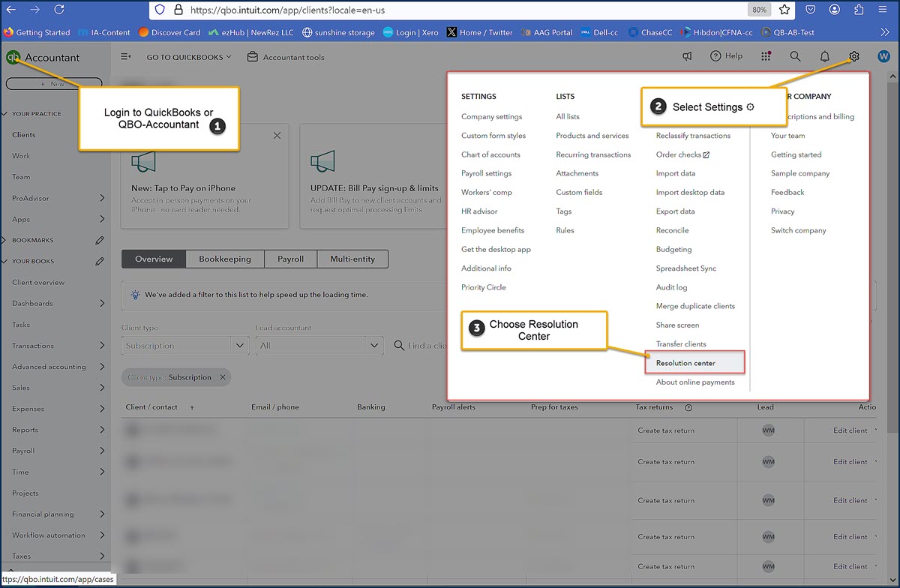Viewport: 900px width, 588px height.
Task: Open Company settings in settings menu
Action: point(491,117)
